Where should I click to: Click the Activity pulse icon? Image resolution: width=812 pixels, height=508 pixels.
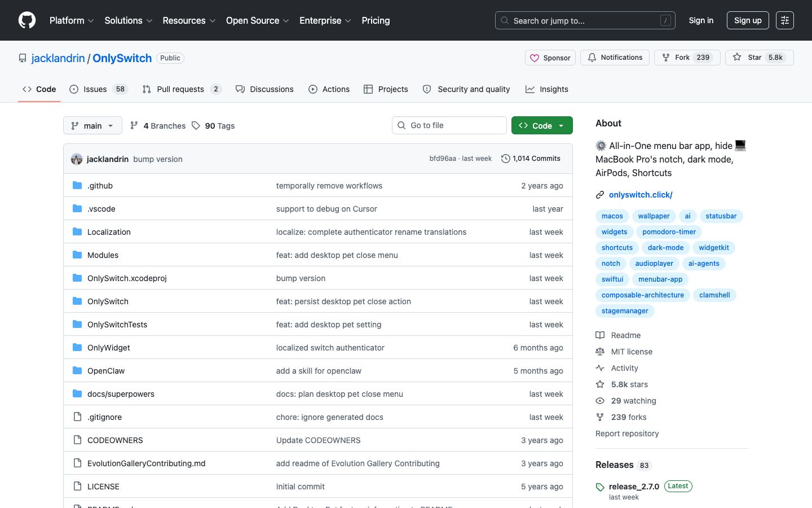pyautogui.click(x=600, y=368)
